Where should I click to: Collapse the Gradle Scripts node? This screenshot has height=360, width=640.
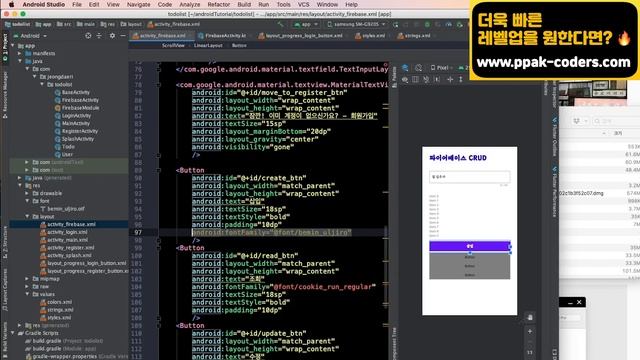coord(13,333)
